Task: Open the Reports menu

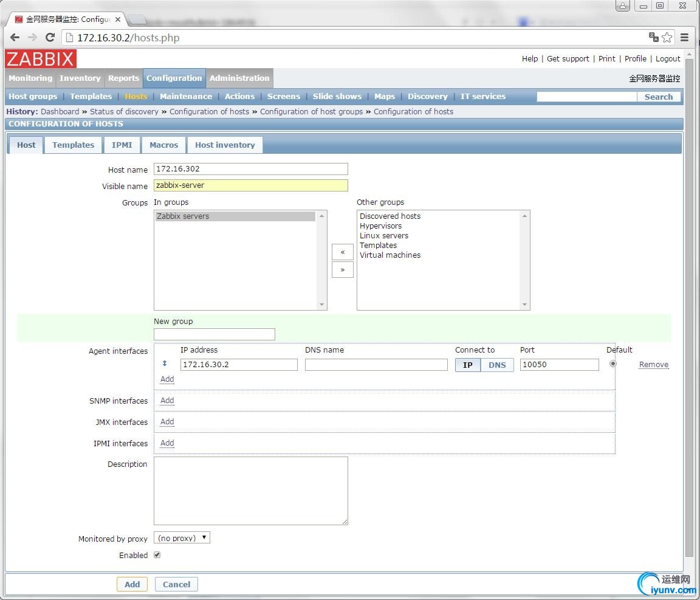Action: (x=123, y=78)
